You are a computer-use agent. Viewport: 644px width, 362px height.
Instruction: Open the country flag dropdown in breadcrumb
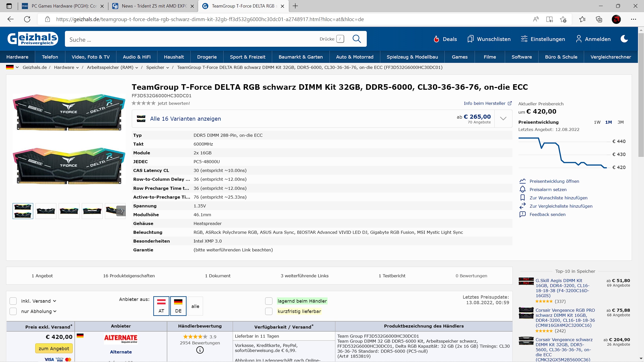(13, 67)
